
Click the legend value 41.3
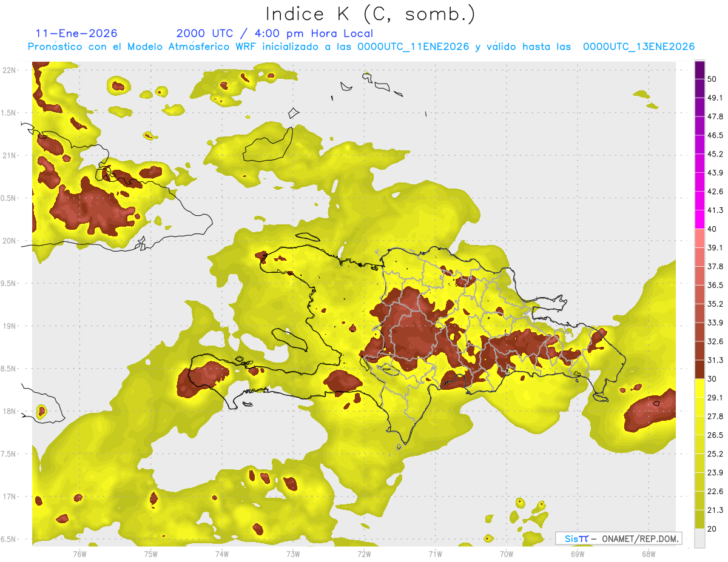(x=715, y=210)
